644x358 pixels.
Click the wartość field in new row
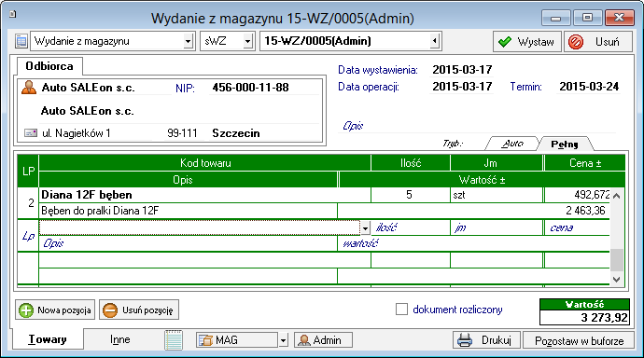click(x=473, y=243)
